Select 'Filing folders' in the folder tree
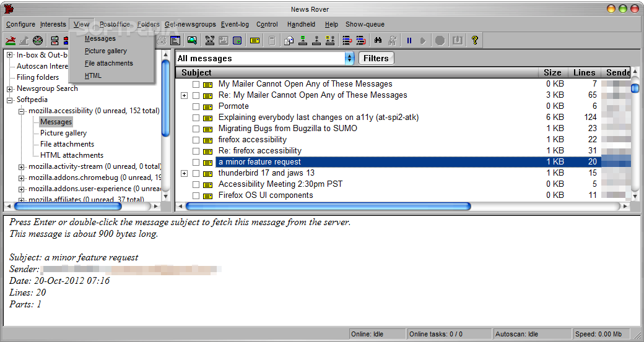 point(38,77)
